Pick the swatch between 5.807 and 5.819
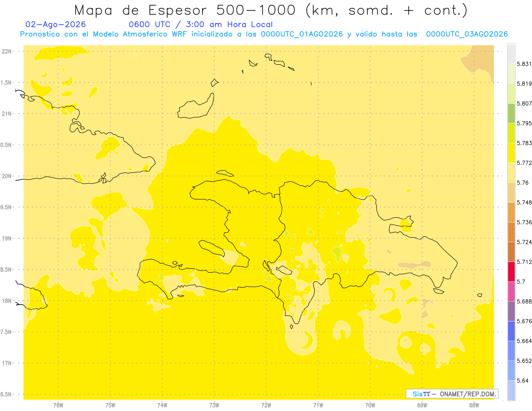The width and height of the screenshot is (532, 411). (x=511, y=94)
